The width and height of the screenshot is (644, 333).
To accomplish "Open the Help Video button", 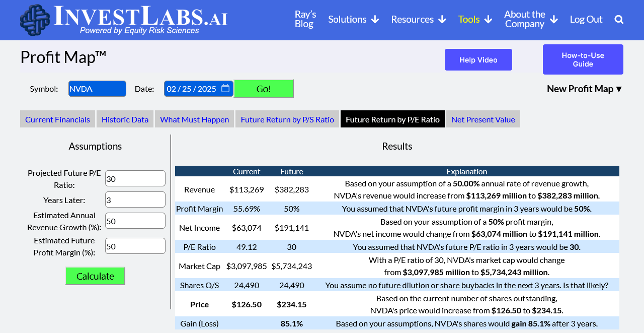I will [x=478, y=60].
